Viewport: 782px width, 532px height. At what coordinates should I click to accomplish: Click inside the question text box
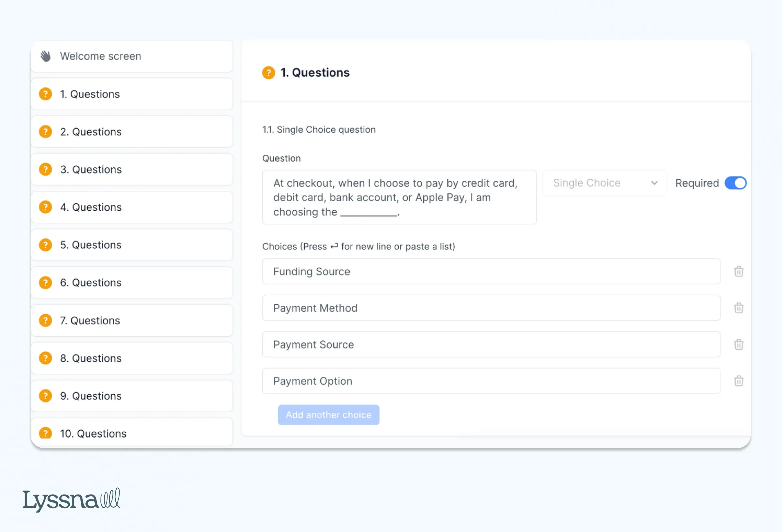399,197
